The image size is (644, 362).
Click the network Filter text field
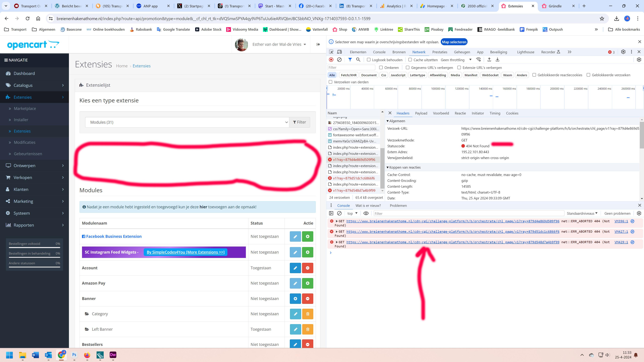[x=351, y=67]
